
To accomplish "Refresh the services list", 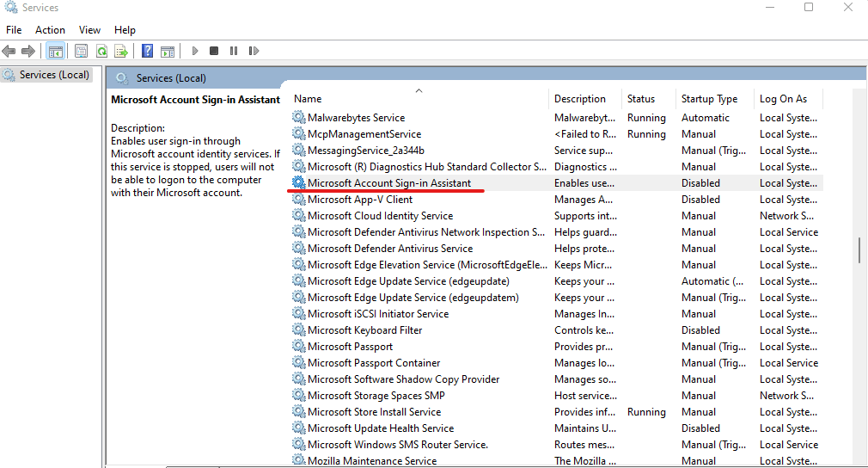I will [x=101, y=51].
